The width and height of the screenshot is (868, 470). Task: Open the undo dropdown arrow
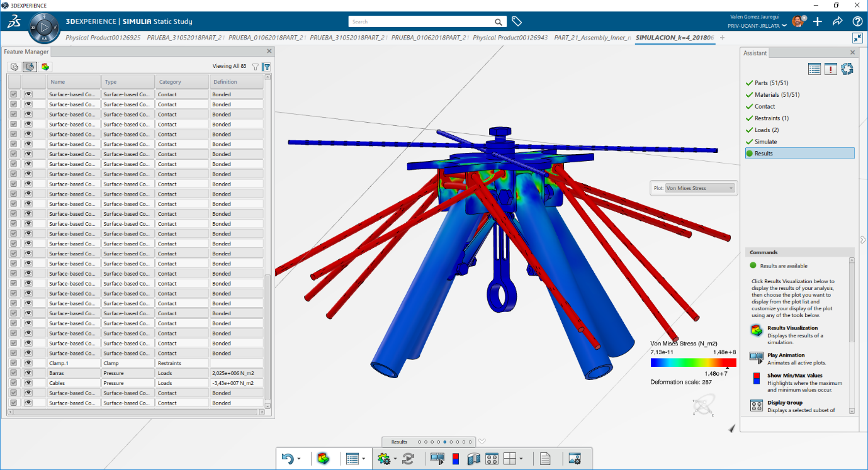[299, 459]
